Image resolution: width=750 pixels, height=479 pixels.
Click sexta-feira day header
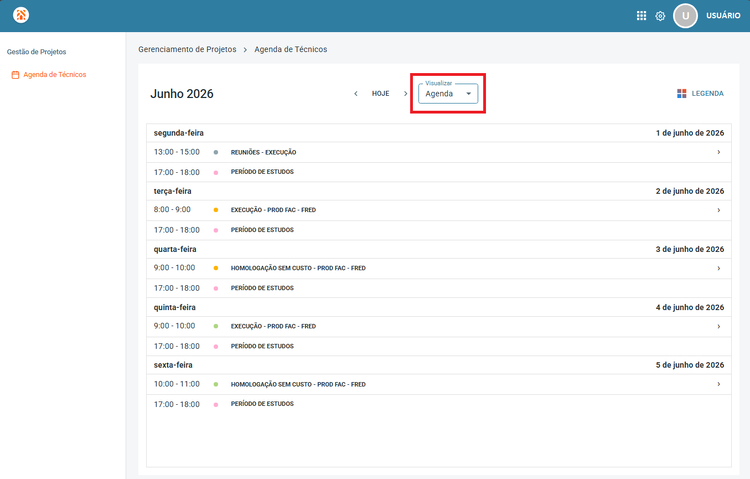[173, 365]
